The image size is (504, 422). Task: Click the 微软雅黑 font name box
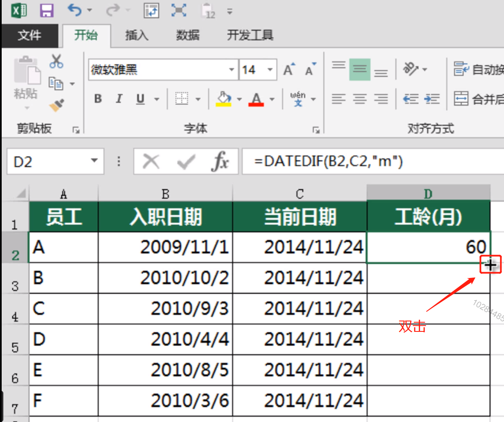(x=158, y=70)
